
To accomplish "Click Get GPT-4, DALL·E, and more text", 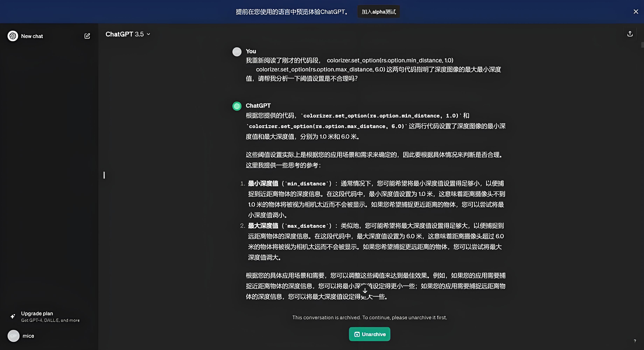I will 50,320.
